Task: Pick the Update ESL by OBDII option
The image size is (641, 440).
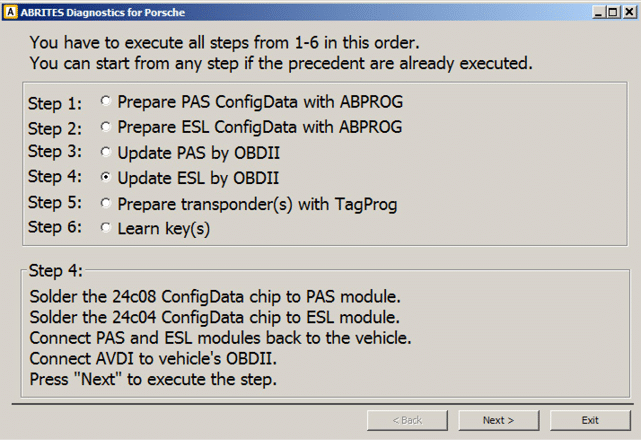Action: [107, 178]
